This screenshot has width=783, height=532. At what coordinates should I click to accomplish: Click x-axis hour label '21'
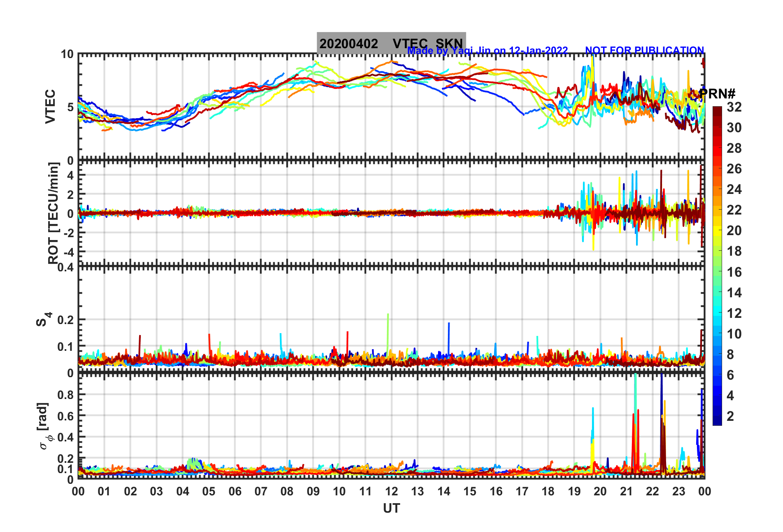pyautogui.click(x=627, y=492)
